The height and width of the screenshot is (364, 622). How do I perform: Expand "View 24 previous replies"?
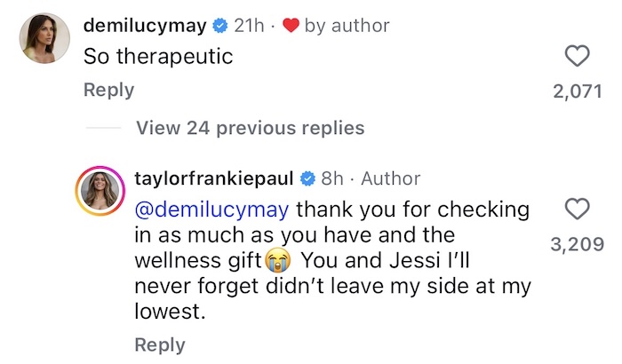[x=250, y=128]
